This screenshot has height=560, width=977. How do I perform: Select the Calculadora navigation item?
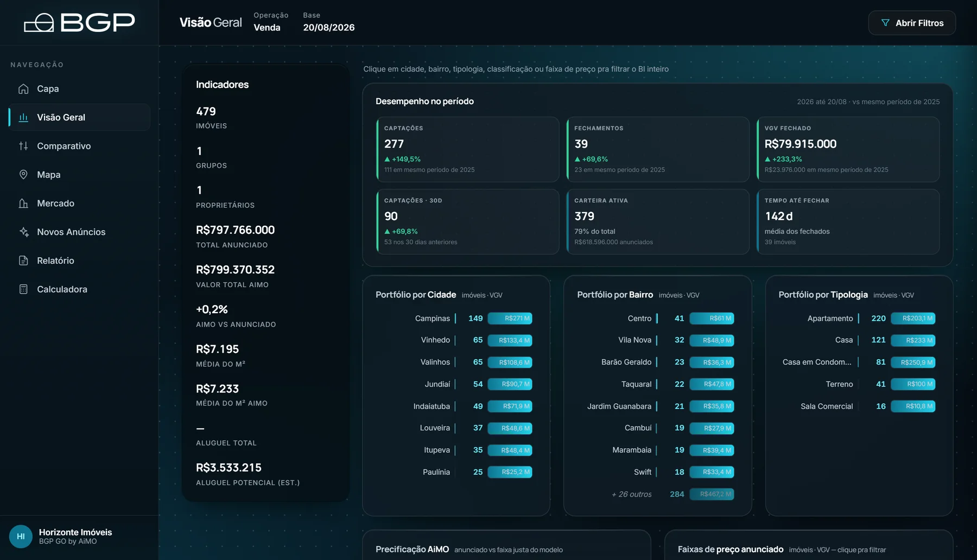pos(79,289)
